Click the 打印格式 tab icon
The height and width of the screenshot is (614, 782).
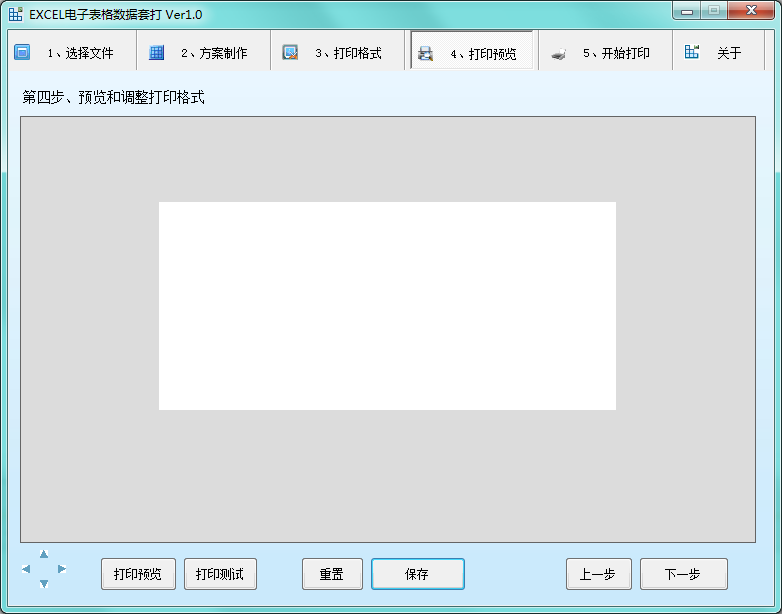pos(290,52)
